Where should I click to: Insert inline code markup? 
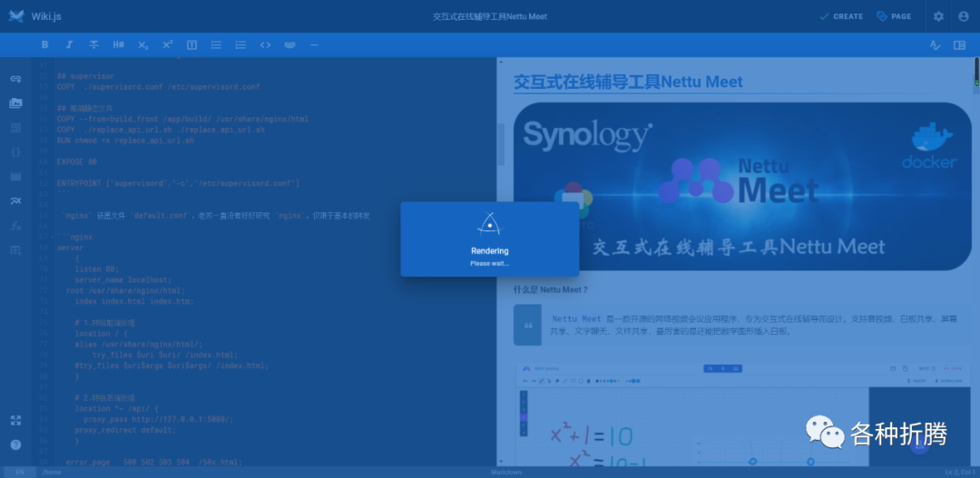tap(265, 45)
